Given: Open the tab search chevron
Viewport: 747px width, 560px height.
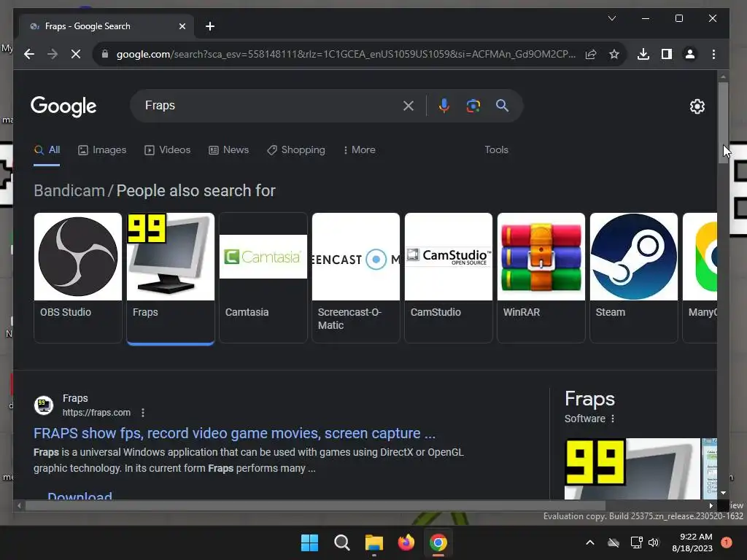Looking at the screenshot, I should click(x=612, y=18).
